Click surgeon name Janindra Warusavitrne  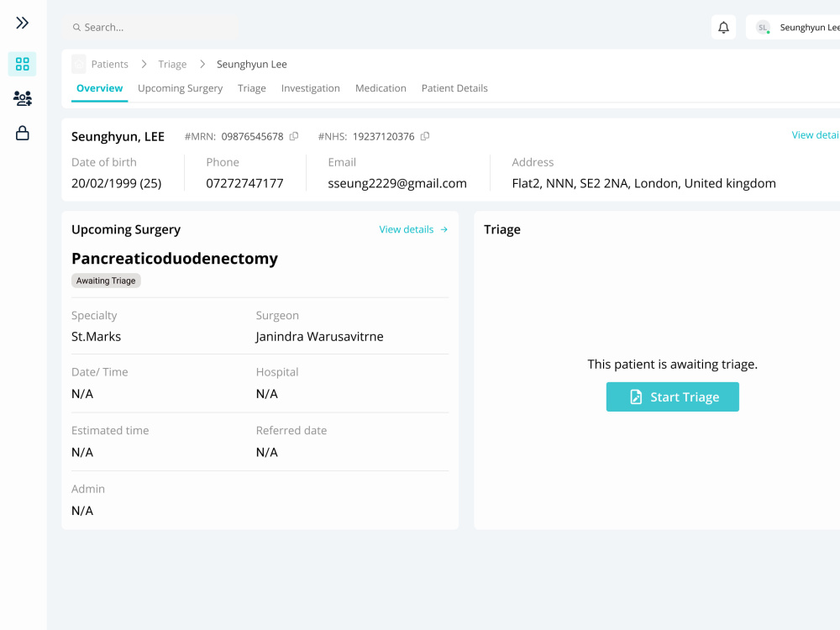(x=319, y=337)
